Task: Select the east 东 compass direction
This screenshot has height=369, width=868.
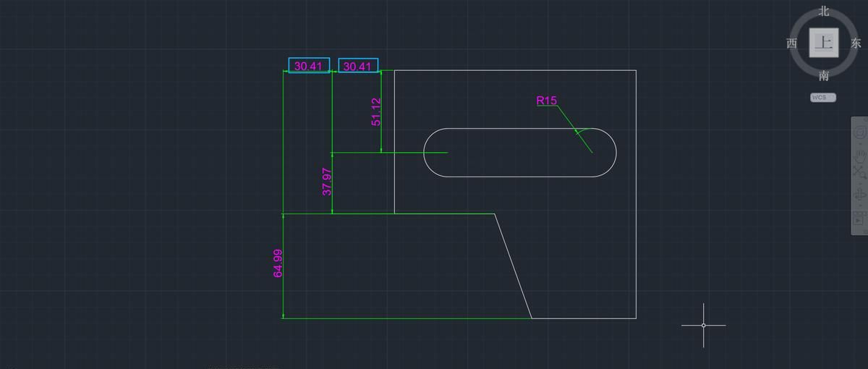Action: pos(856,43)
